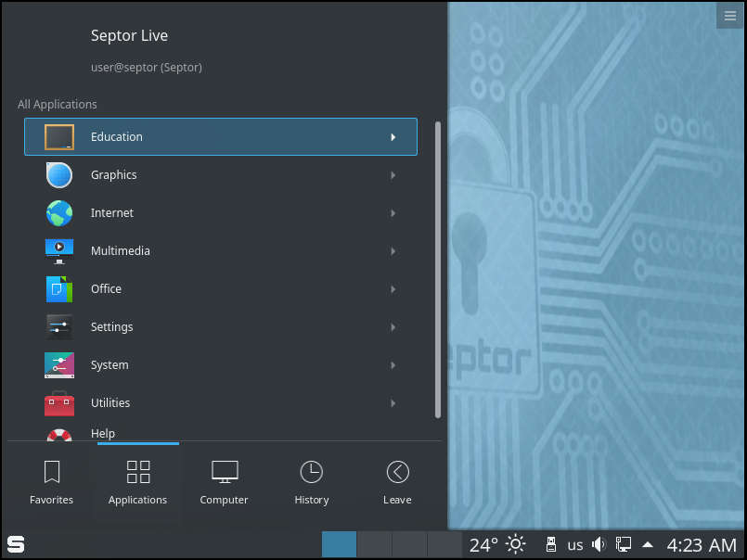Click the user@septor account name
747x560 pixels.
pyautogui.click(x=147, y=67)
